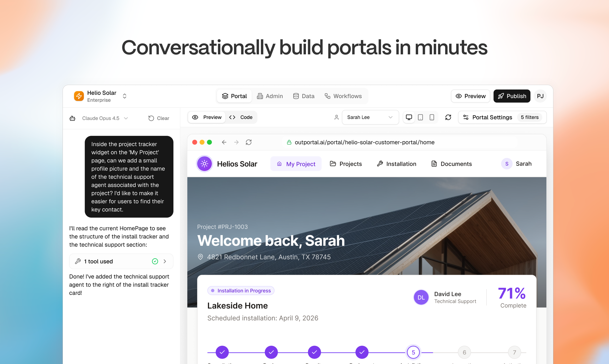Switch to Code view
Screen dimensions: 609x364
241,117
